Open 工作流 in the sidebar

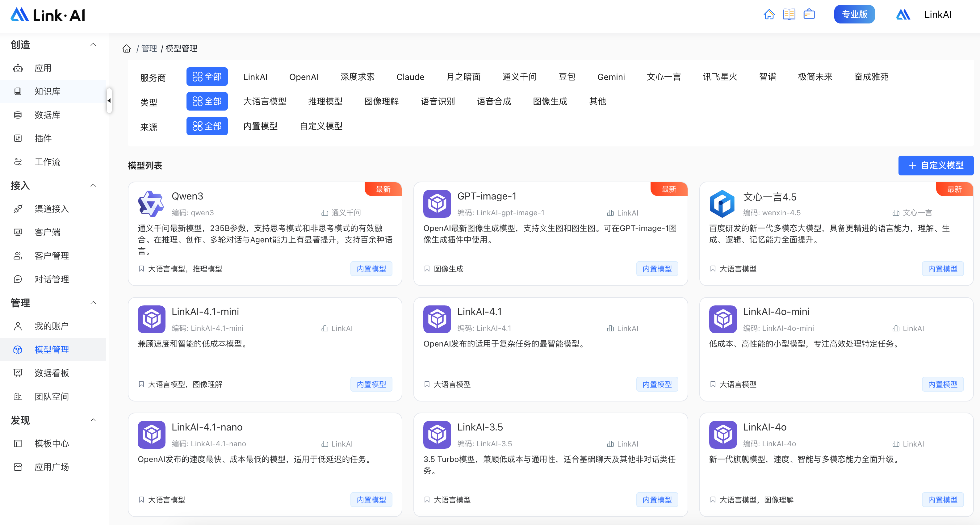pyautogui.click(x=53, y=162)
